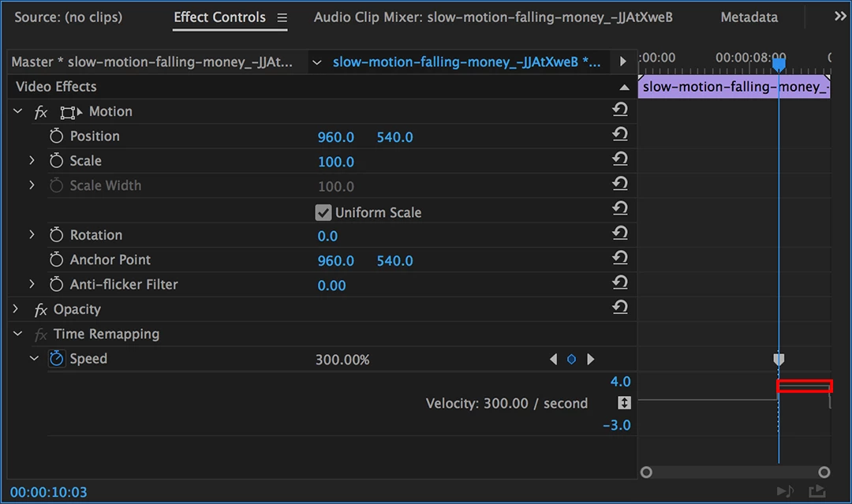
Task: Select the Speed keyframe marker in timeline
Action: click(x=779, y=359)
